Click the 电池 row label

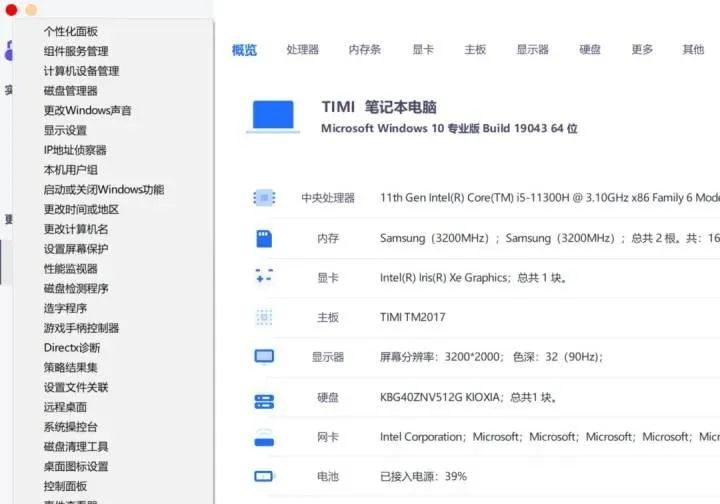(328, 476)
